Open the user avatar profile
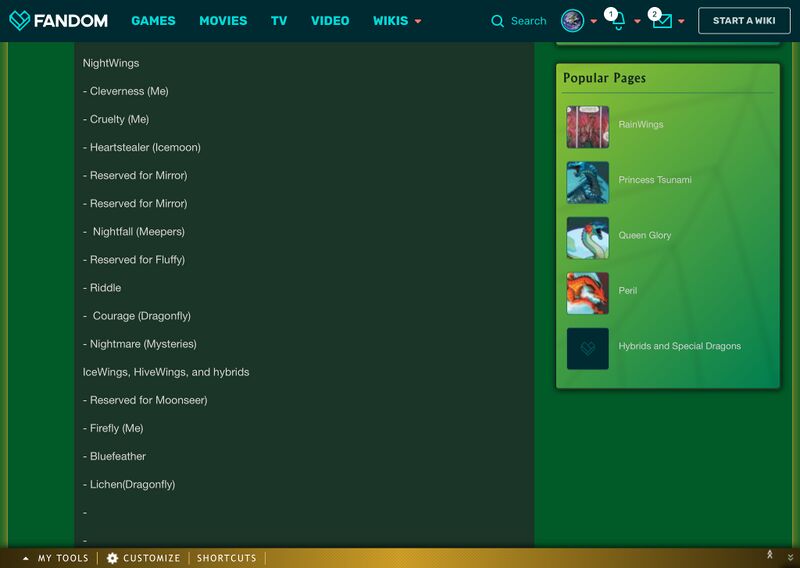The image size is (800, 568). pyautogui.click(x=572, y=21)
